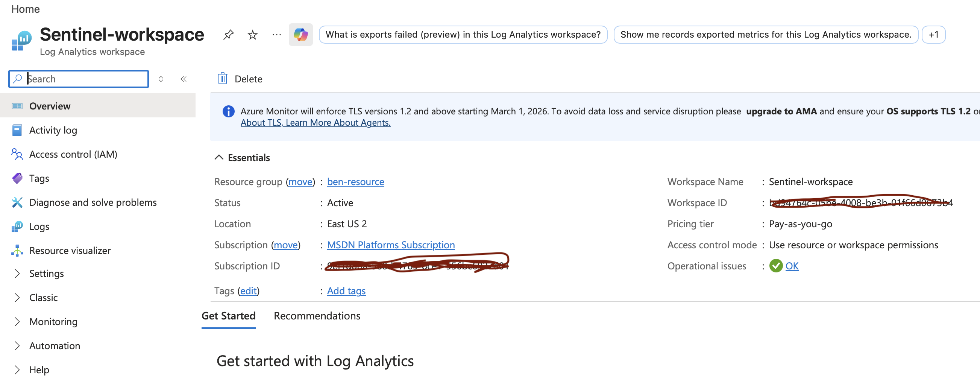The height and width of the screenshot is (377, 980).
Task: Expand the Monitoring section
Action: [53, 321]
